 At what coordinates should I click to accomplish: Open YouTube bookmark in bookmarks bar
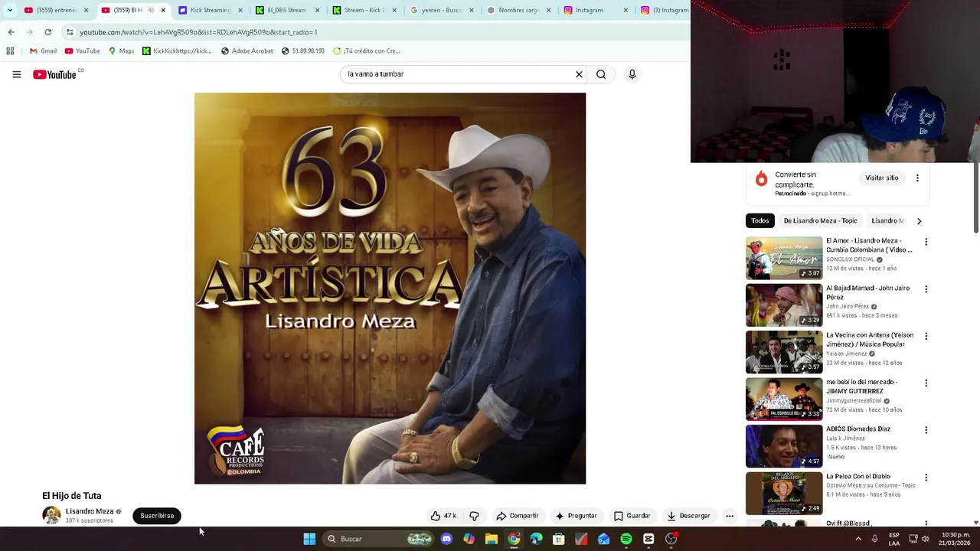click(x=83, y=51)
